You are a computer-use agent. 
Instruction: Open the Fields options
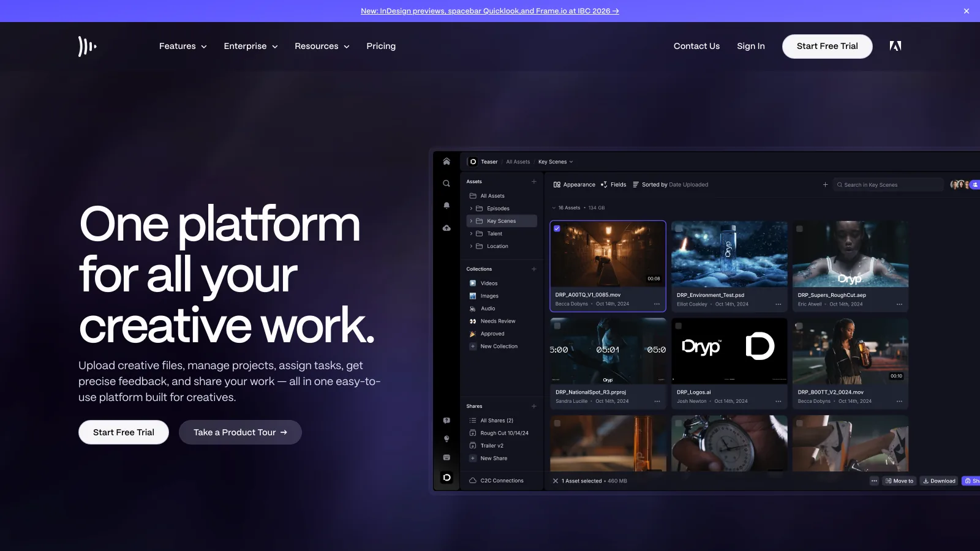(x=614, y=184)
